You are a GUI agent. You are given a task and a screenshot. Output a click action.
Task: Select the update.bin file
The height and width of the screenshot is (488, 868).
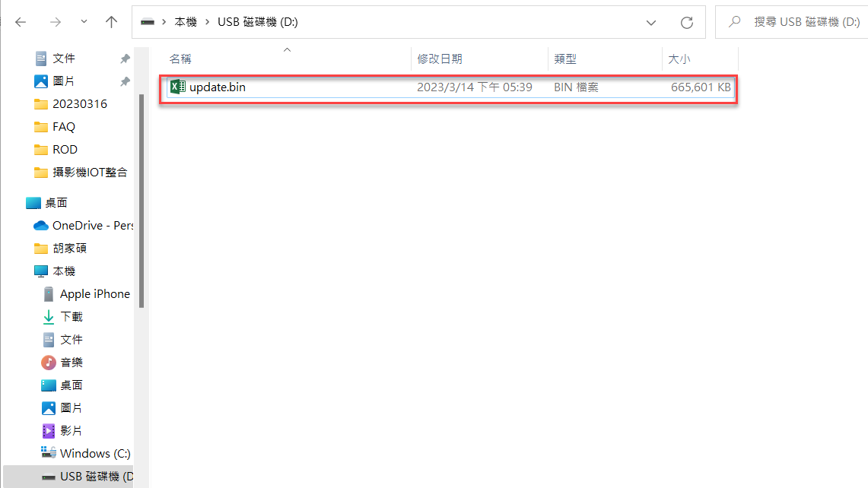pos(218,87)
